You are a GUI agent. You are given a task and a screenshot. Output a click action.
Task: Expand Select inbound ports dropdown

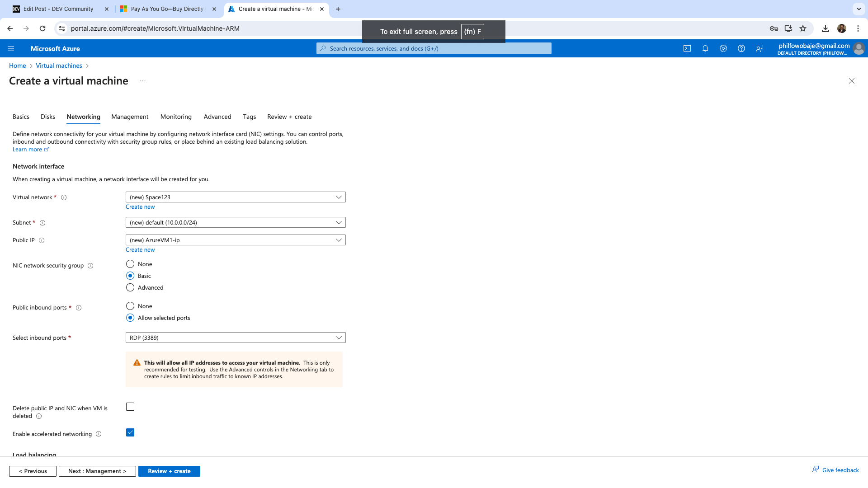click(236, 338)
